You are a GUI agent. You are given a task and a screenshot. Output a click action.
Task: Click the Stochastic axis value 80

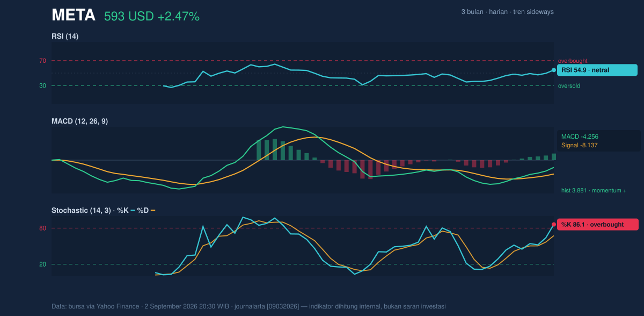coord(42,228)
